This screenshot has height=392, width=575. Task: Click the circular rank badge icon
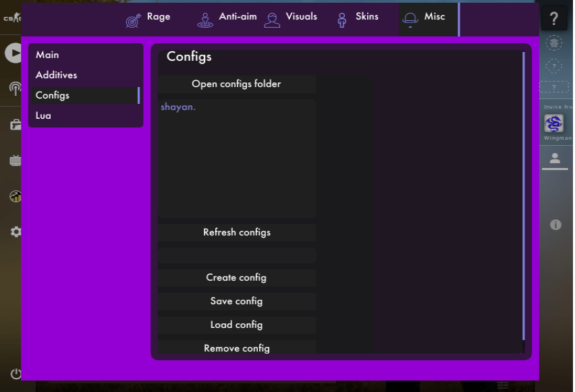click(553, 43)
